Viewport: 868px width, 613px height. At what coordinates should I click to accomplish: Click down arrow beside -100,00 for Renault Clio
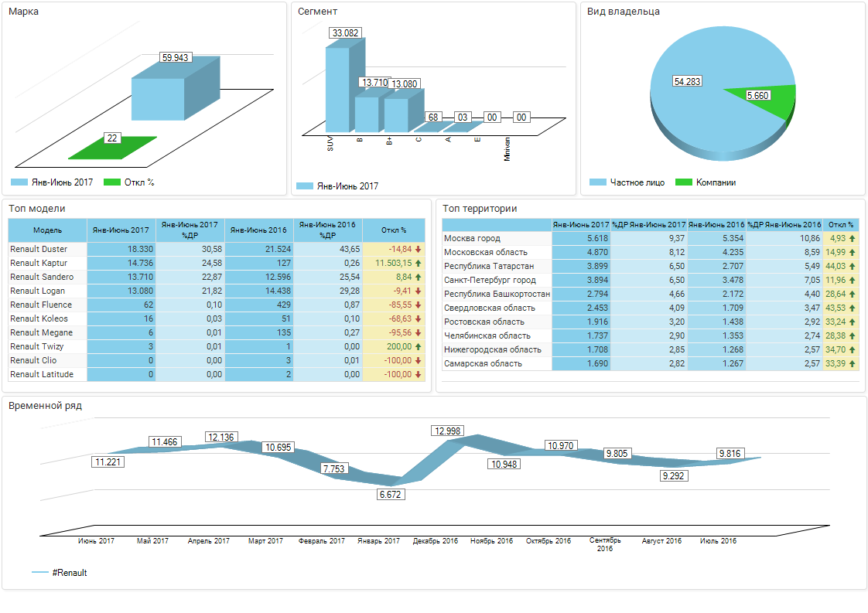click(419, 360)
